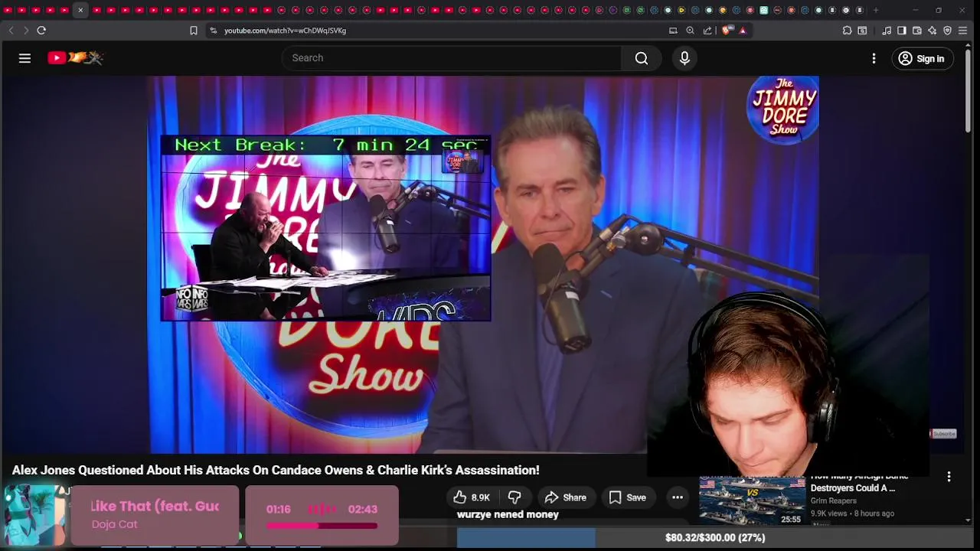Screen dimensions: 980x551
Task: Toggle the browser sidebar panel
Action: pos(902,31)
